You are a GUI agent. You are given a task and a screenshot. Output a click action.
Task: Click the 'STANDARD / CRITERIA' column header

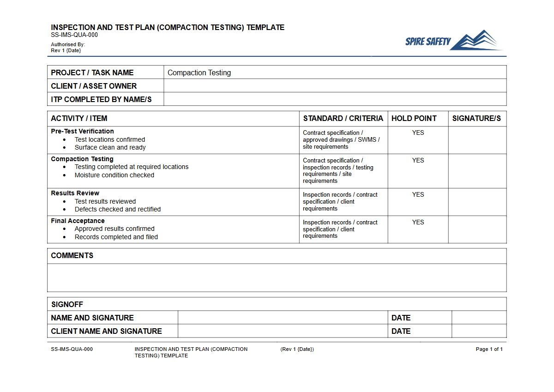[343, 118]
